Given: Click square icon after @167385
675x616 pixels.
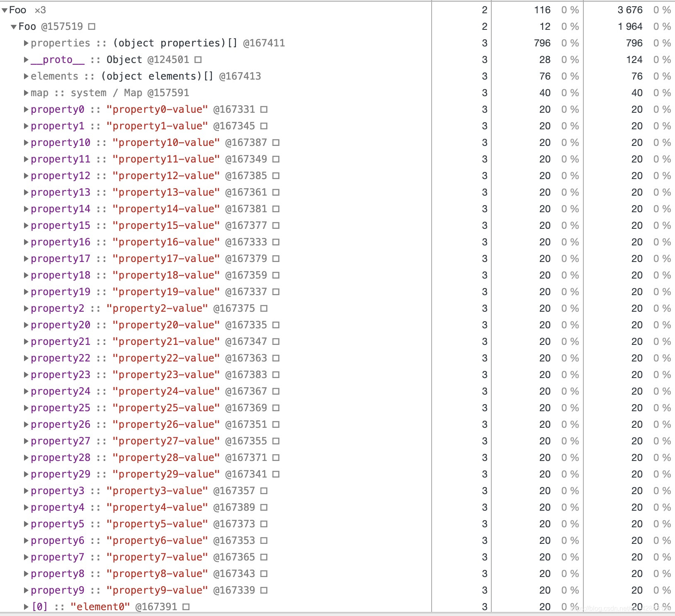Looking at the screenshot, I should pyautogui.click(x=276, y=176).
